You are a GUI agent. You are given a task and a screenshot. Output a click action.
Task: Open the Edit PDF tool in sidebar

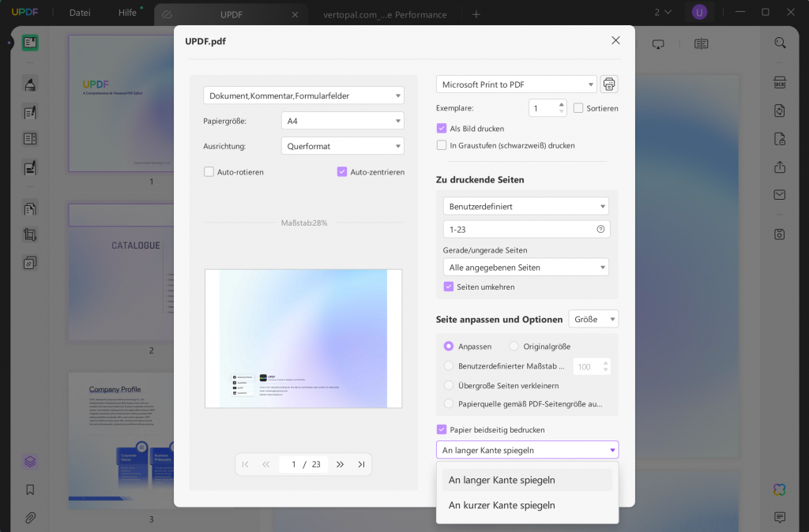tap(30, 112)
